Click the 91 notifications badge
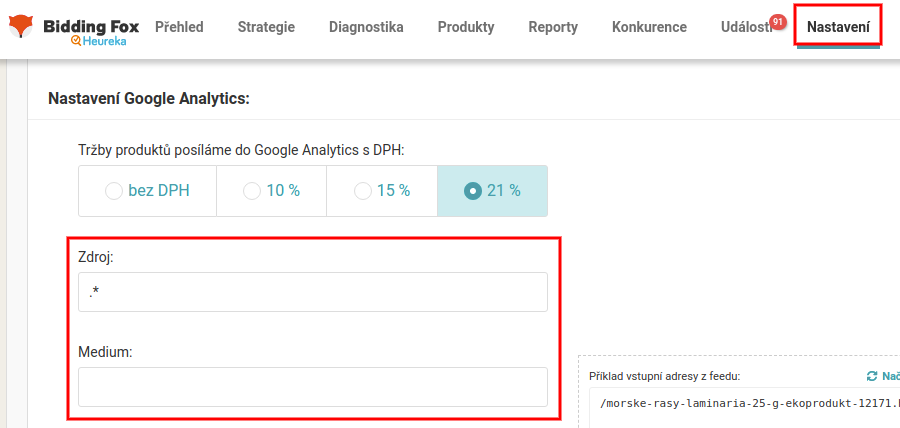 (x=778, y=22)
